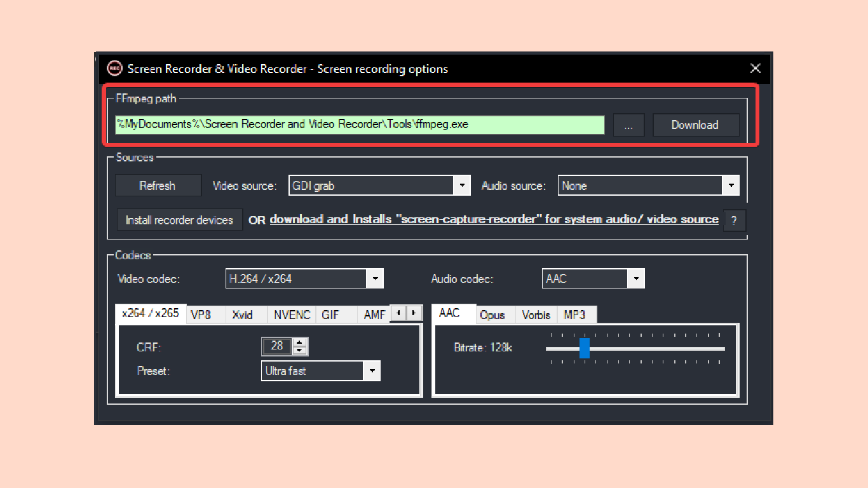The image size is (868, 488).
Task: Click the FFmpeg path text field
Action: click(x=360, y=125)
